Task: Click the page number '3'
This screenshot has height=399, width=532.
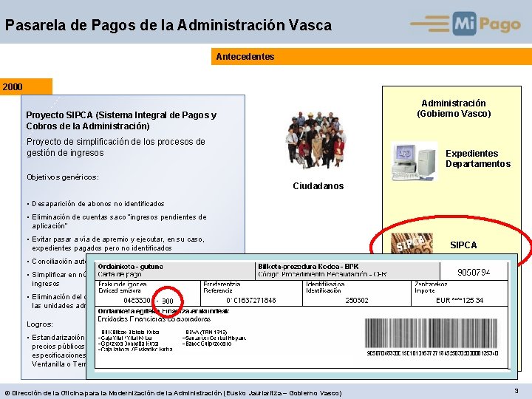Action: (x=516, y=391)
